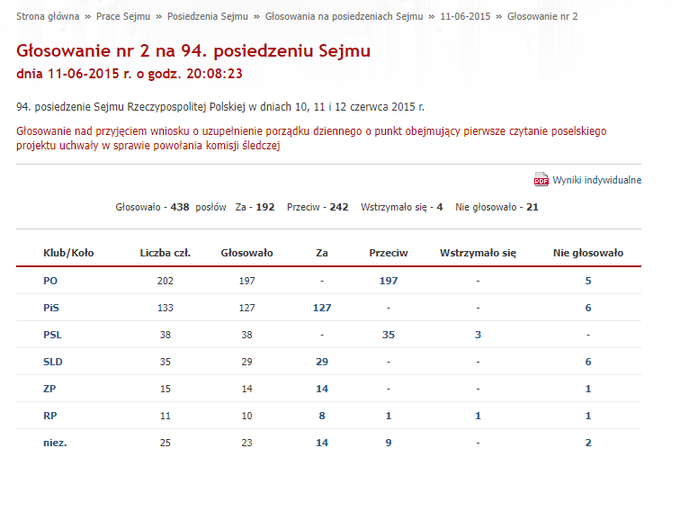680x529 pixels.
Task: Open the Wyniki indywidualne link
Action: 597,180
